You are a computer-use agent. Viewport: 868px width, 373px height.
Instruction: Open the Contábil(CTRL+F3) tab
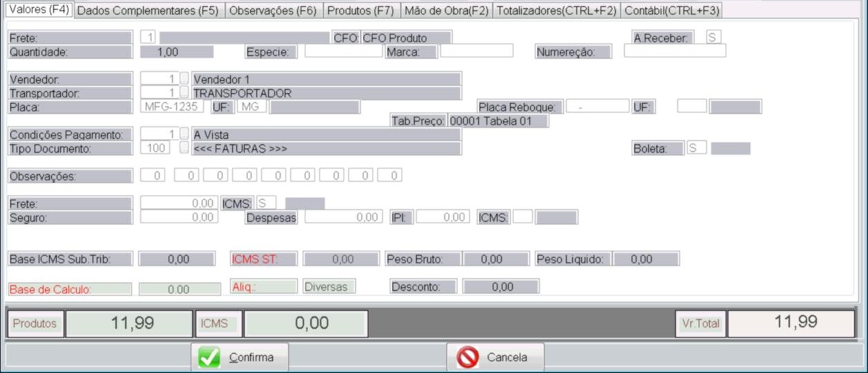point(672,10)
